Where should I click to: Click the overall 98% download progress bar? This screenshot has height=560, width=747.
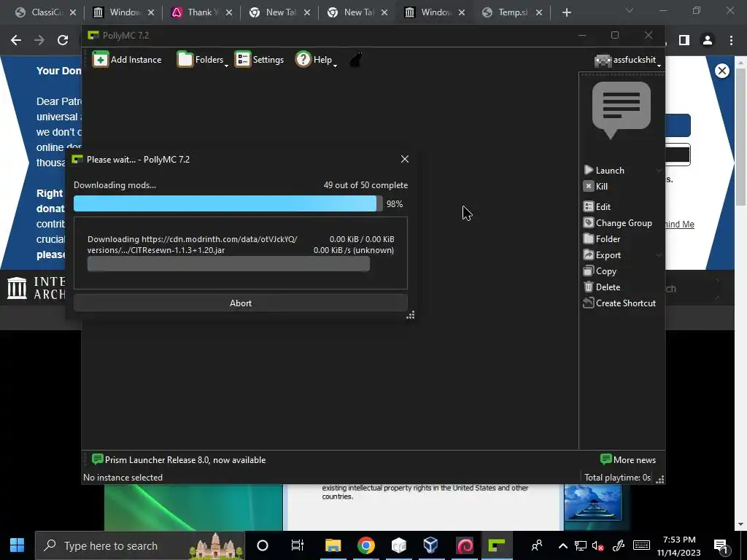pyautogui.click(x=228, y=204)
